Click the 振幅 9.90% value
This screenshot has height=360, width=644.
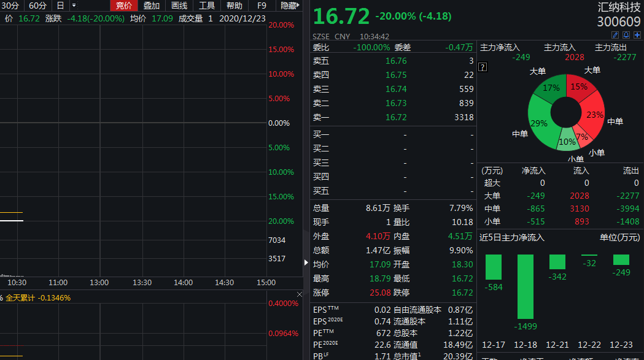[461, 250]
